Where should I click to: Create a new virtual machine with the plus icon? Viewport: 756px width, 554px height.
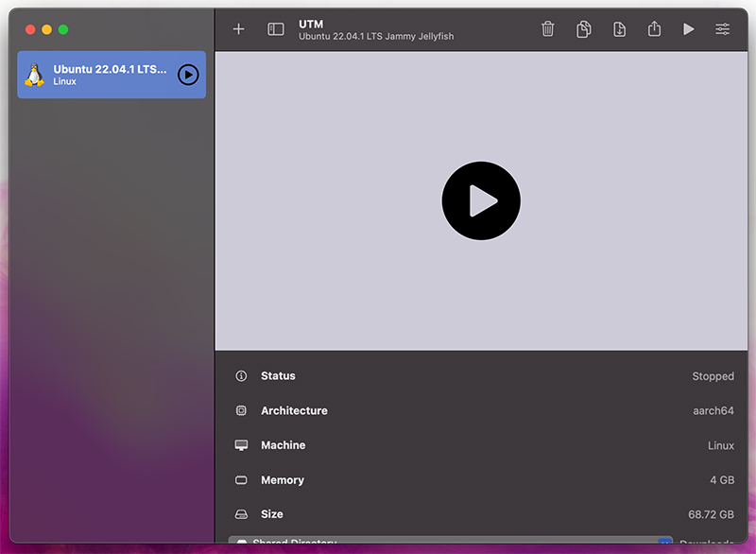point(238,29)
